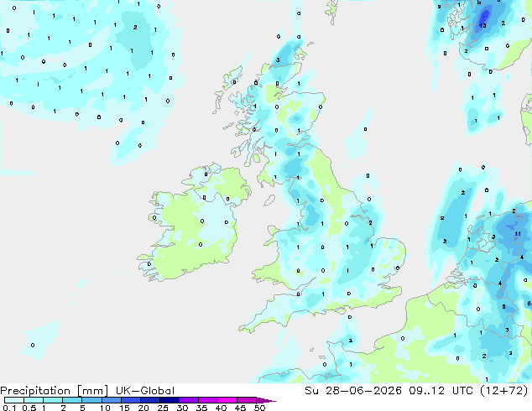
Task: Click the '(12+72)' forecast offset text
Action: tap(504, 391)
